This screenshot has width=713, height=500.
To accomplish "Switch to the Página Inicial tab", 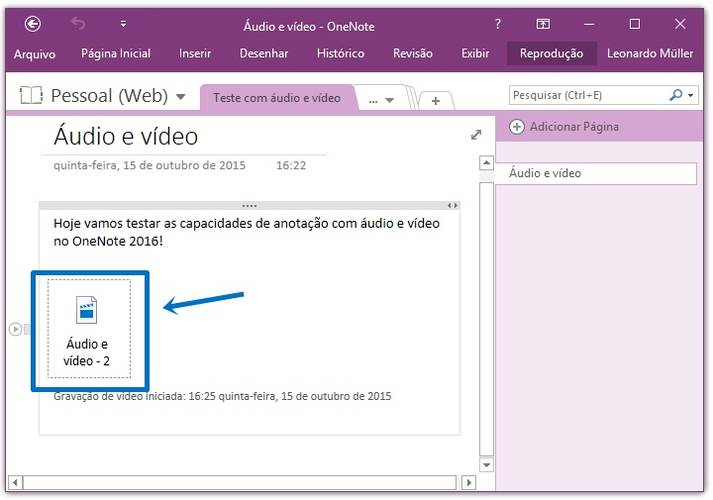I will coord(115,53).
